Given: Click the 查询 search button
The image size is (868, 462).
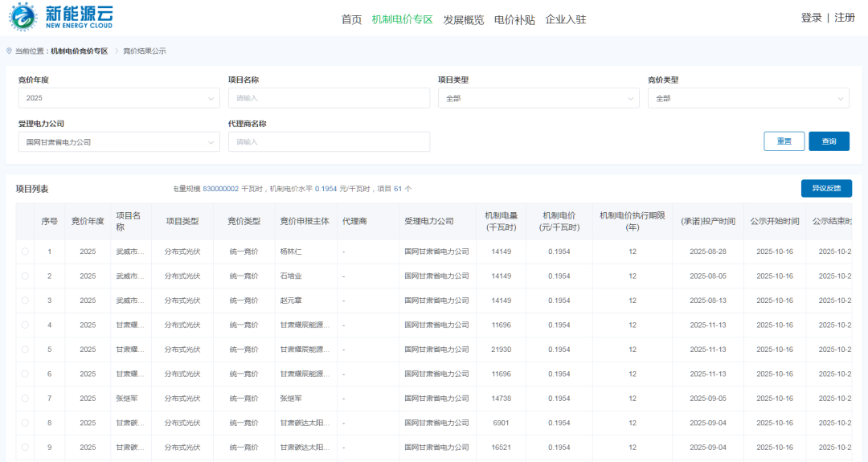Looking at the screenshot, I should [x=829, y=141].
